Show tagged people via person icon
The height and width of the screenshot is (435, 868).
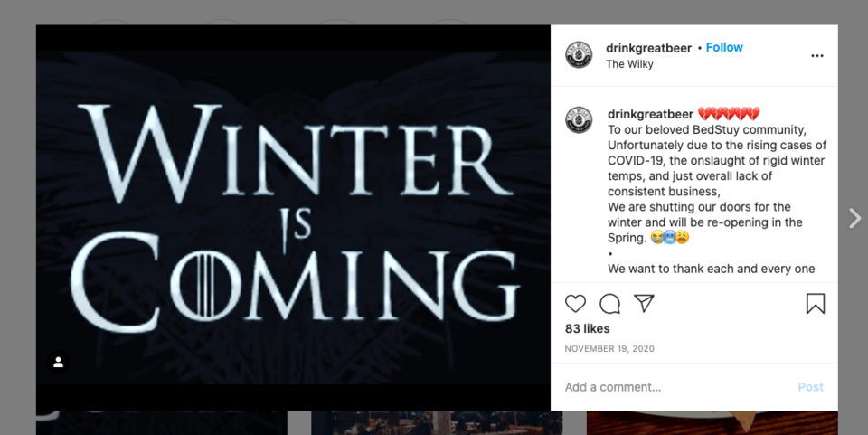coord(58,363)
